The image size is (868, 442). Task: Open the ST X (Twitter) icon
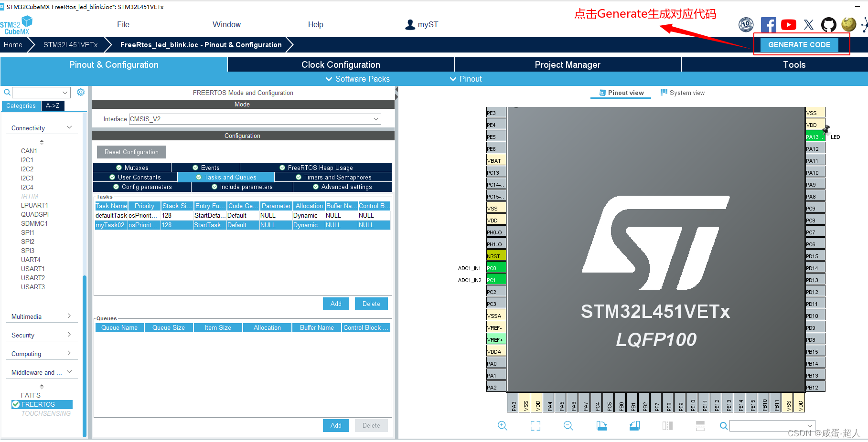click(x=808, y=24)
